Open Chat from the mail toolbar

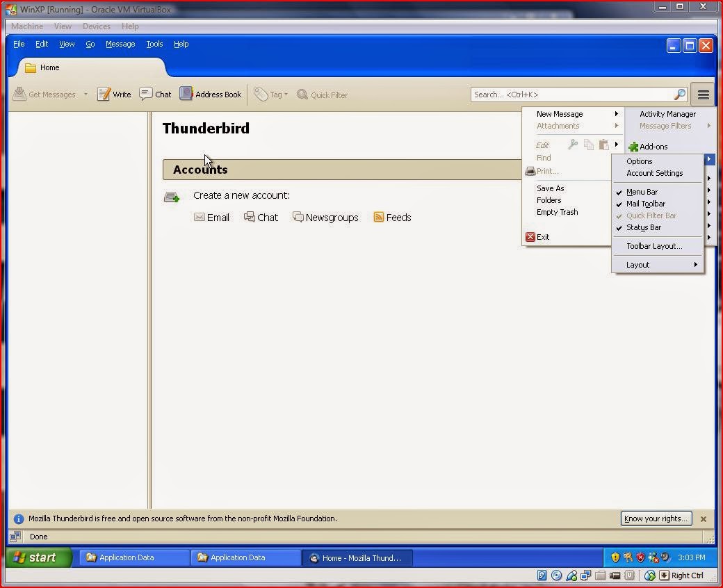[x=156, y=94]
